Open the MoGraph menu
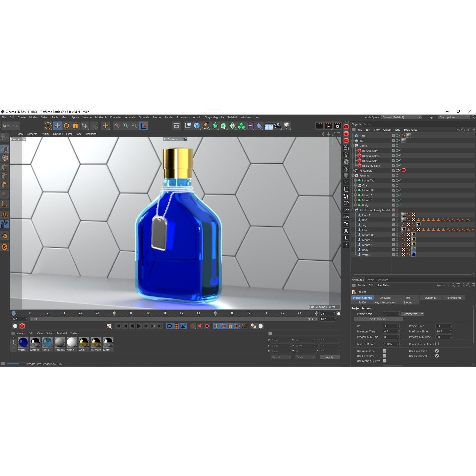 (101, 117)
